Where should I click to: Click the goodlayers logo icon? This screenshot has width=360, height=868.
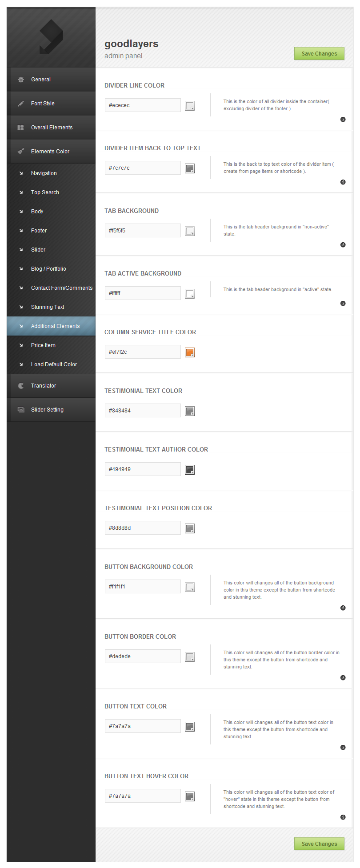(51, 37)
